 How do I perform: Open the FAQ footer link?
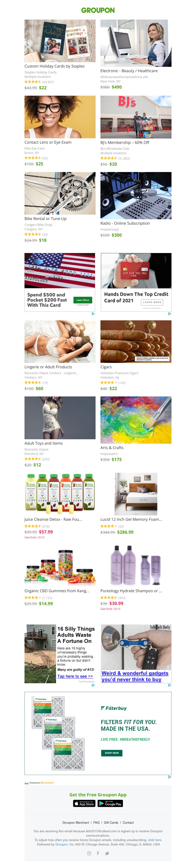pos(97,822)
